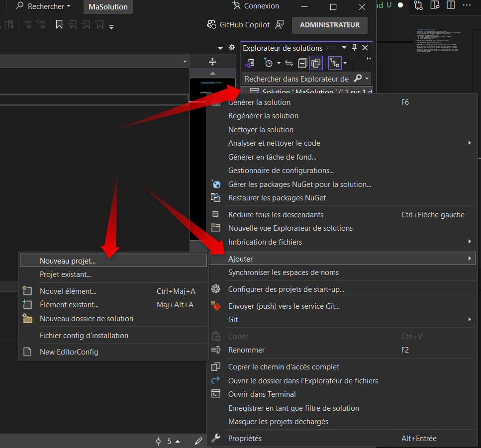Click the source control compare icon at top right
Viewport: 481px width, 448px height.
click(x=418, y=5)
